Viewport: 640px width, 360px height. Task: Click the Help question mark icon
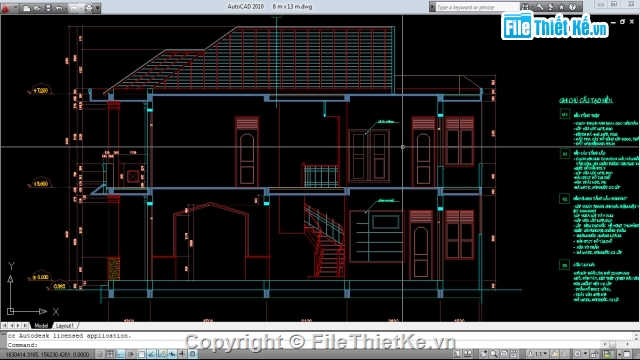tap(572, 7)
